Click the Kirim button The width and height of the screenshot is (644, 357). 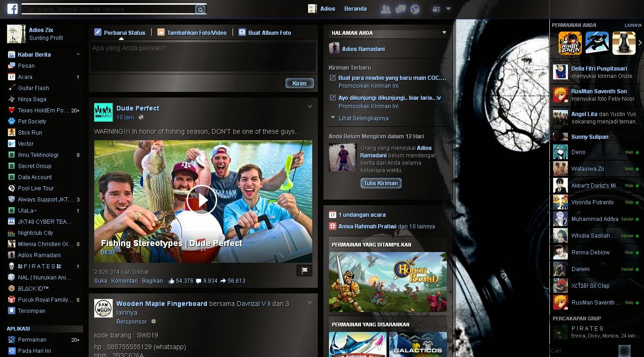click(299, 83)
